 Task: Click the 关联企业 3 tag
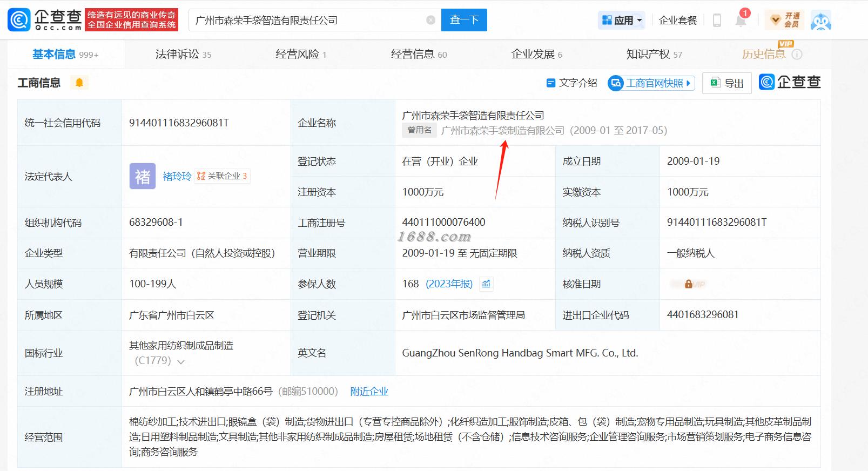[x=222, y=176]
